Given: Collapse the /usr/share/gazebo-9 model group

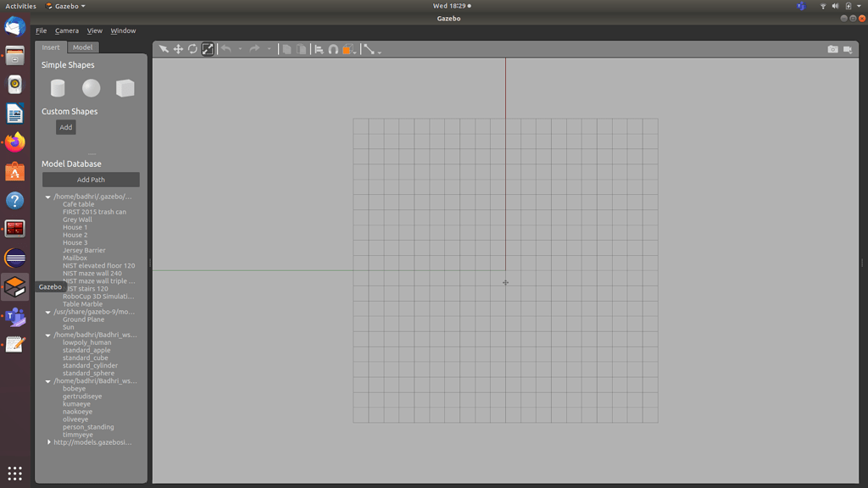Looking at the screenshot, I should tap(47, 312).
